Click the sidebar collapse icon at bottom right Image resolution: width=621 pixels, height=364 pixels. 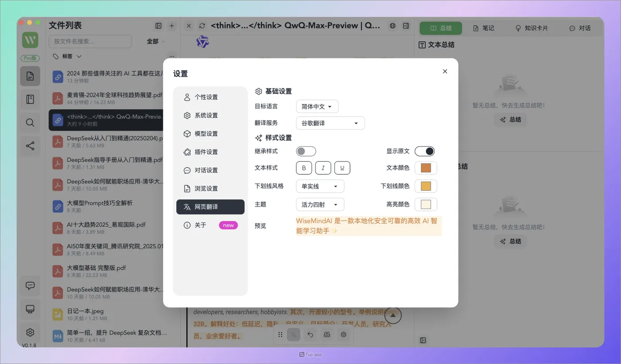[423, 340]
